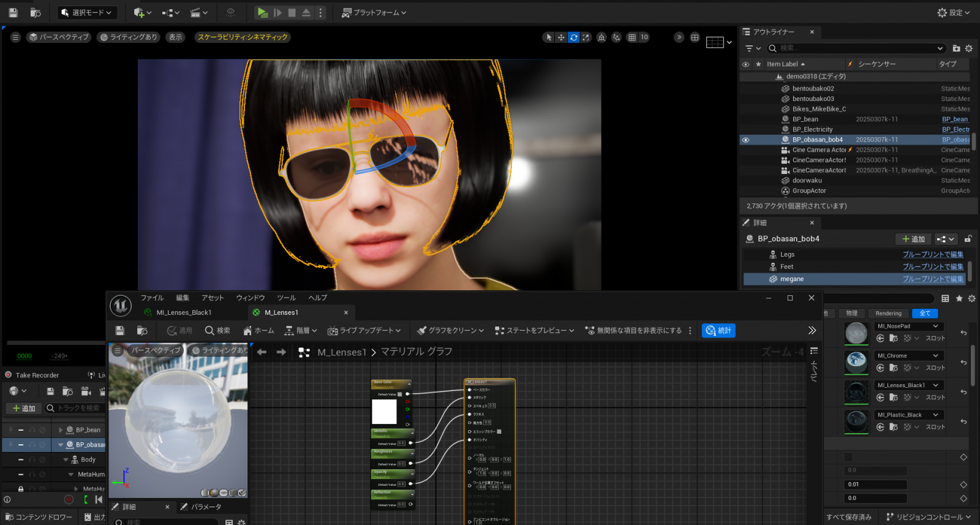Open the ウィンドウ menu in material editor
The image size is (980, 525).
pos(251,298)
